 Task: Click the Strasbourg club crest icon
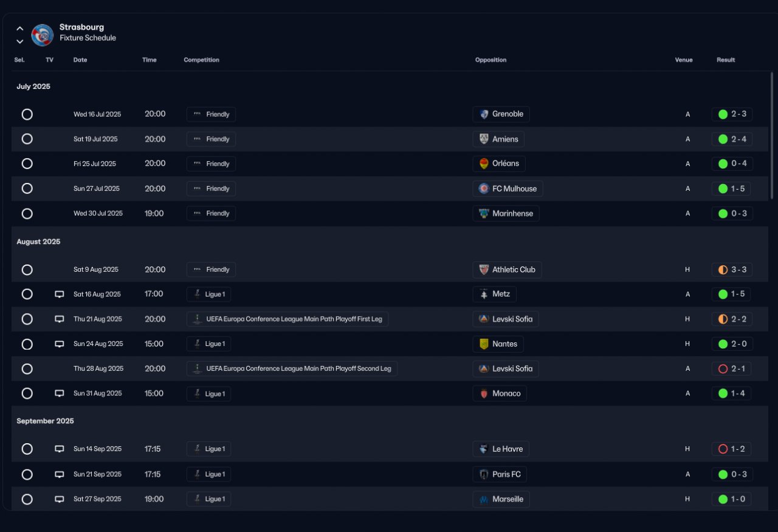43,35
